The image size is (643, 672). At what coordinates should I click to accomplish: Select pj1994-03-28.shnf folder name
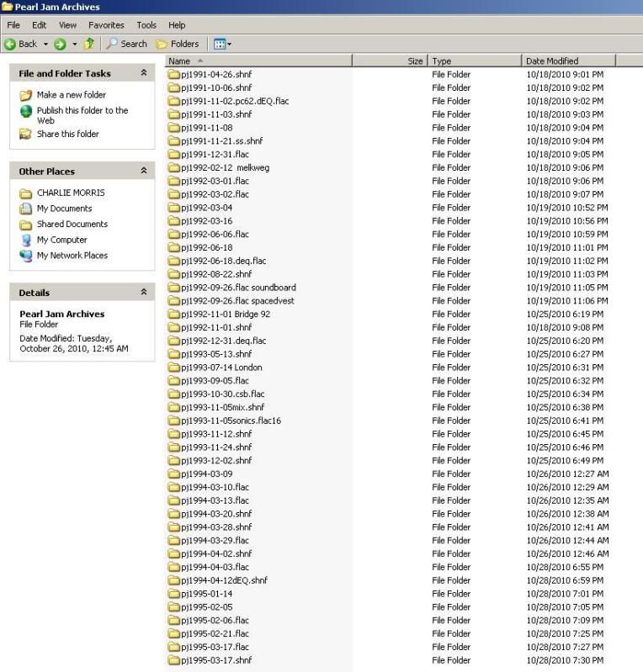[x=216, y=527]
